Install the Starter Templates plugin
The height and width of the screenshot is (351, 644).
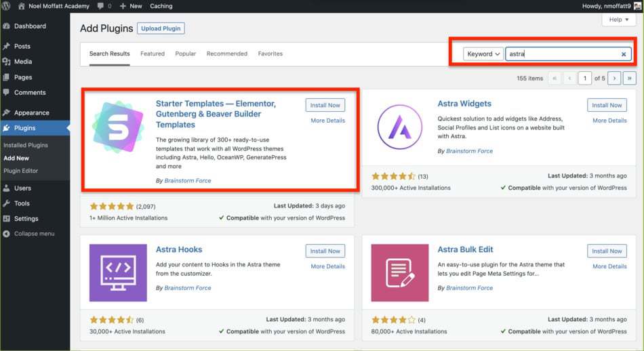(325, 105)
